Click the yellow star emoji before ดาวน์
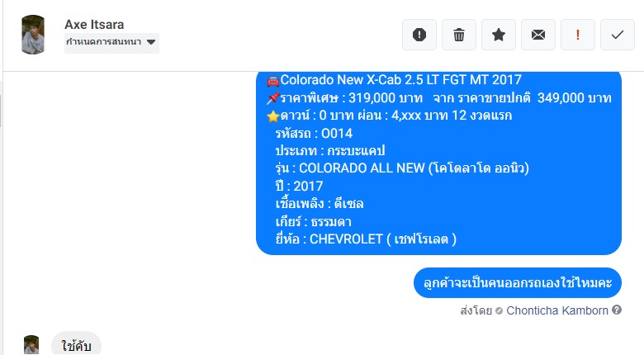Image resolution: width=644 pixels, height=355 pixels. pos(272,116)
